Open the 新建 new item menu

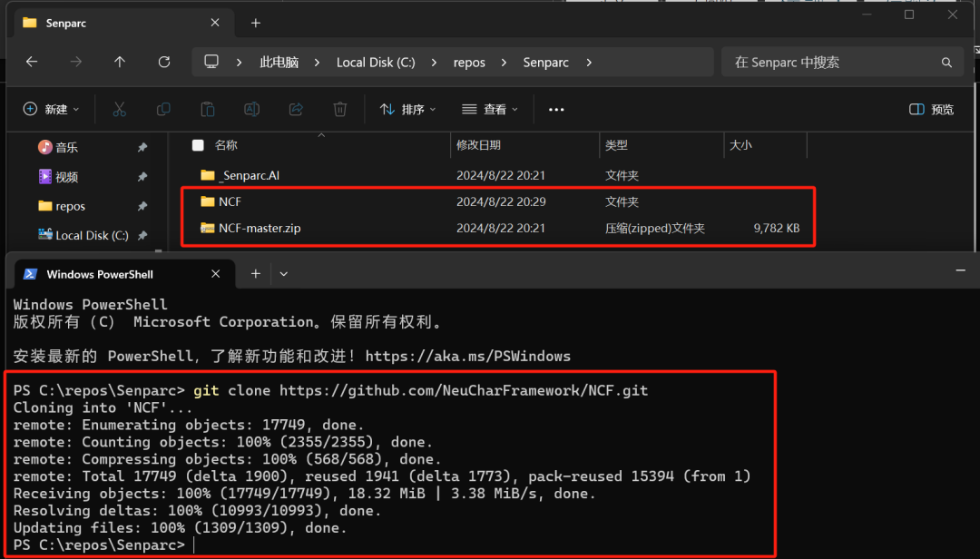[x=51, y=110]
